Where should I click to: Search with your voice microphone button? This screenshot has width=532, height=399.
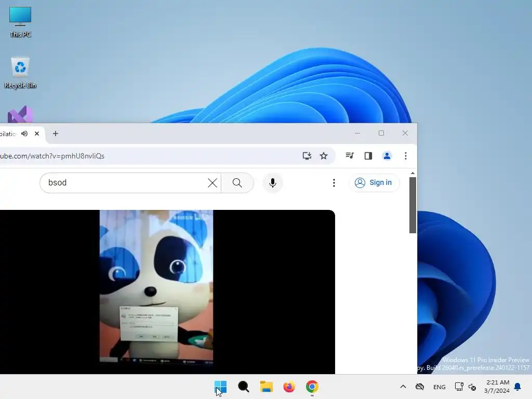(x=272, y=183)
